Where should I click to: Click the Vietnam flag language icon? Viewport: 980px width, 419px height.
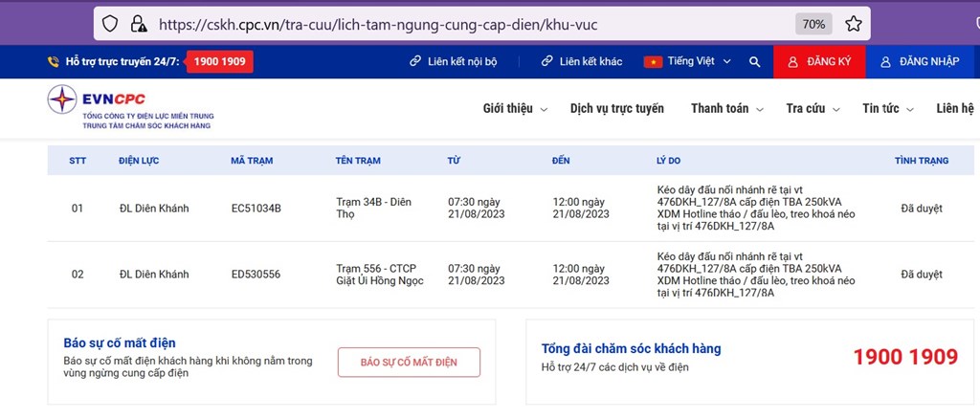[654, 62]
